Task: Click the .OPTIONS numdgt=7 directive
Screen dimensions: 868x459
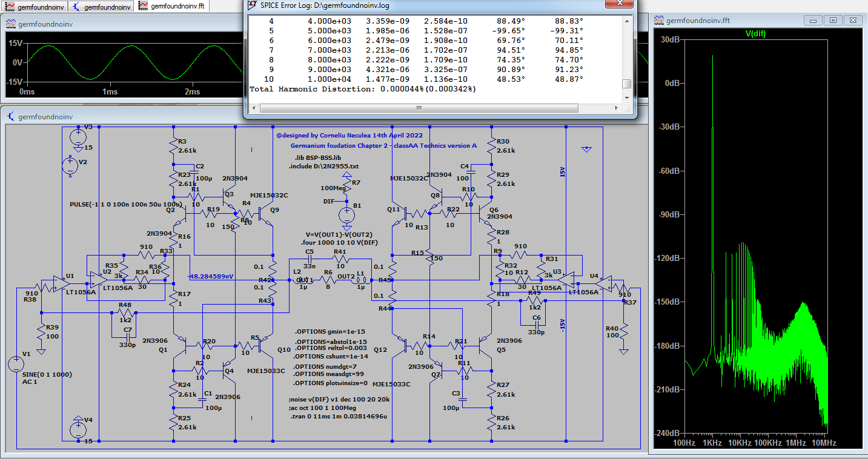Action: click(325, 366)
